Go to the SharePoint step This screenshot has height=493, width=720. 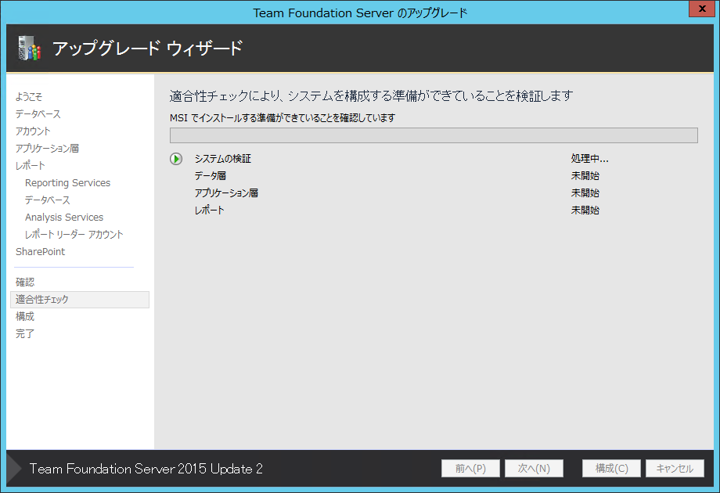(x=40, y=252)
